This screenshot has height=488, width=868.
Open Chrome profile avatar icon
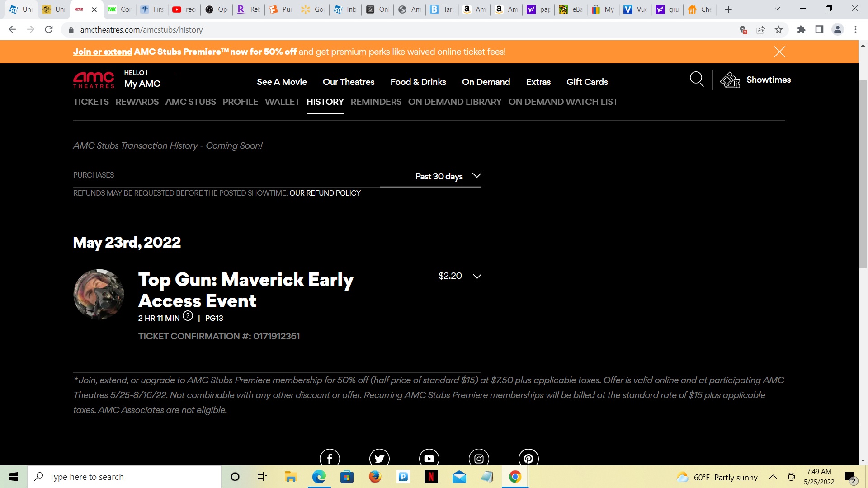[837, 30]
